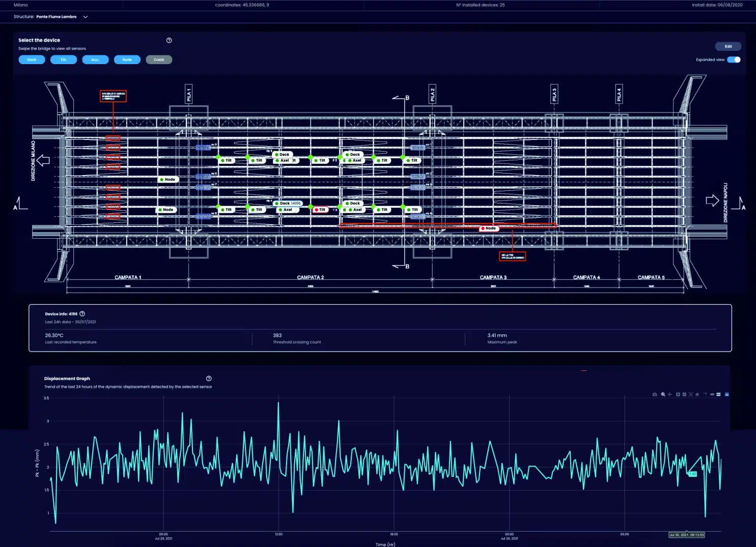The image size is (756, 547).
Task: Toggle the Deck device filter
Action: pos(32,60)
